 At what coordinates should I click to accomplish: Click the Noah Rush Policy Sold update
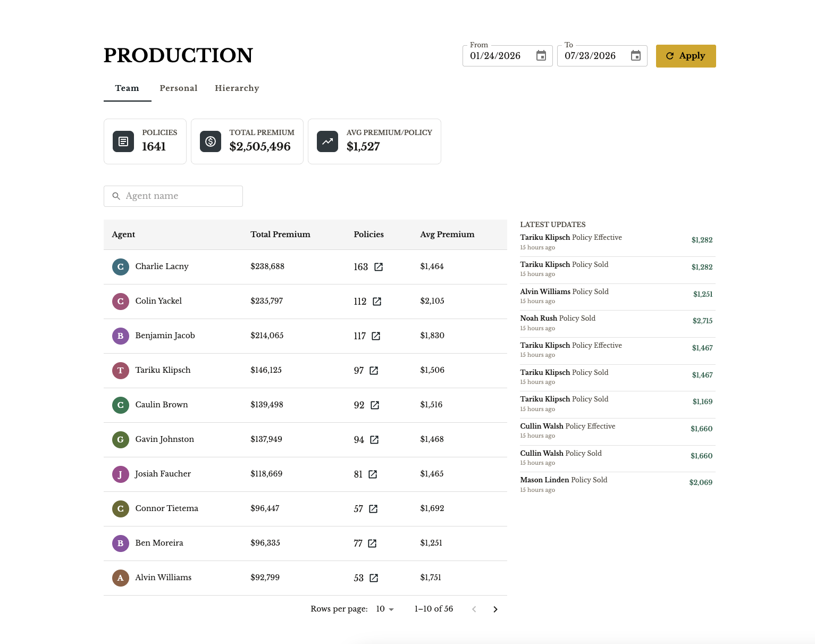click(x=618, y=324)
